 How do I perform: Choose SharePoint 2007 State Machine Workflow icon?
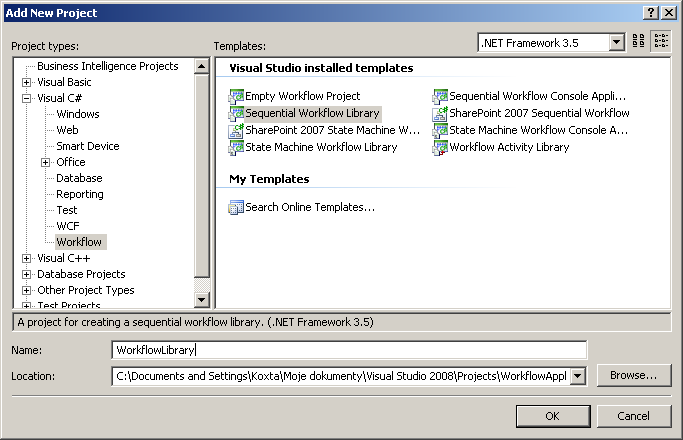237,130
